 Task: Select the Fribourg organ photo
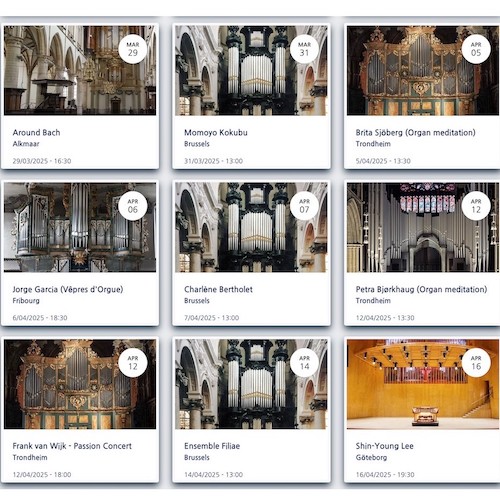[x=80, y=227]
